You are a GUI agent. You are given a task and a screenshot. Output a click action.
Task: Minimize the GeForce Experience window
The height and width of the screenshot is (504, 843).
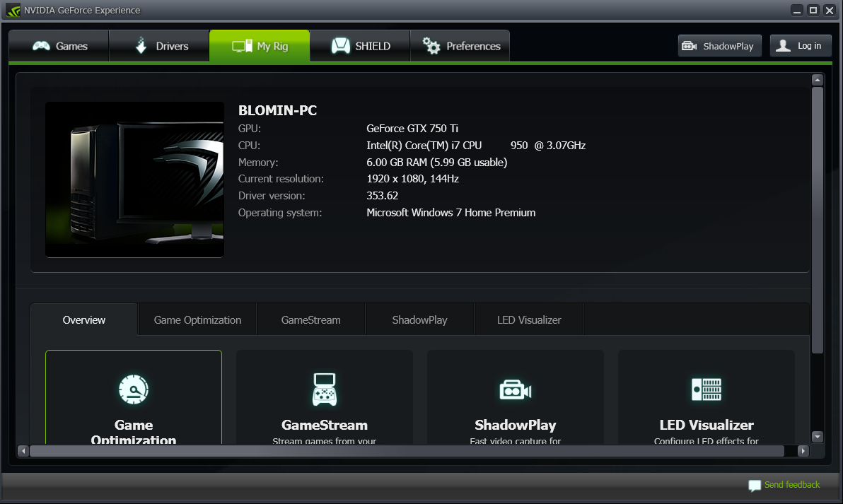(797, 10)
